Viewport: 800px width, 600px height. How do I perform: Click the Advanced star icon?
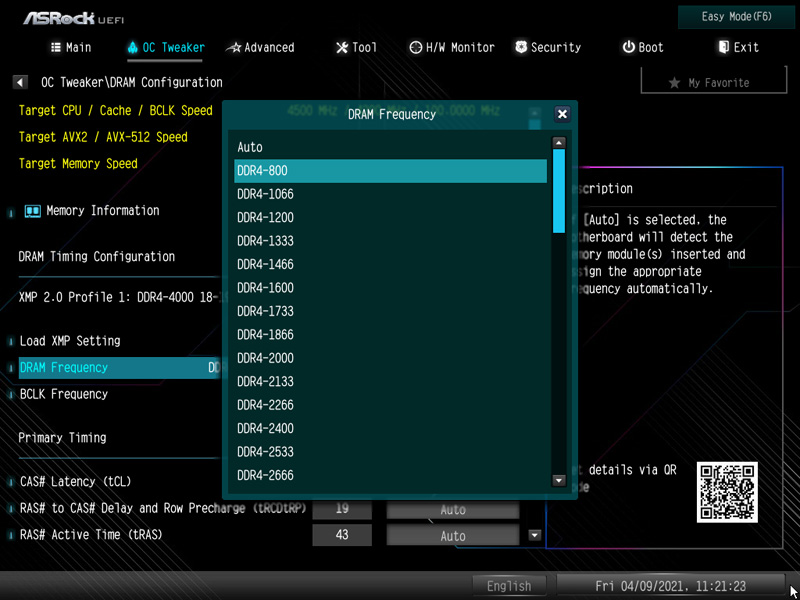click(x=233, y=48)
